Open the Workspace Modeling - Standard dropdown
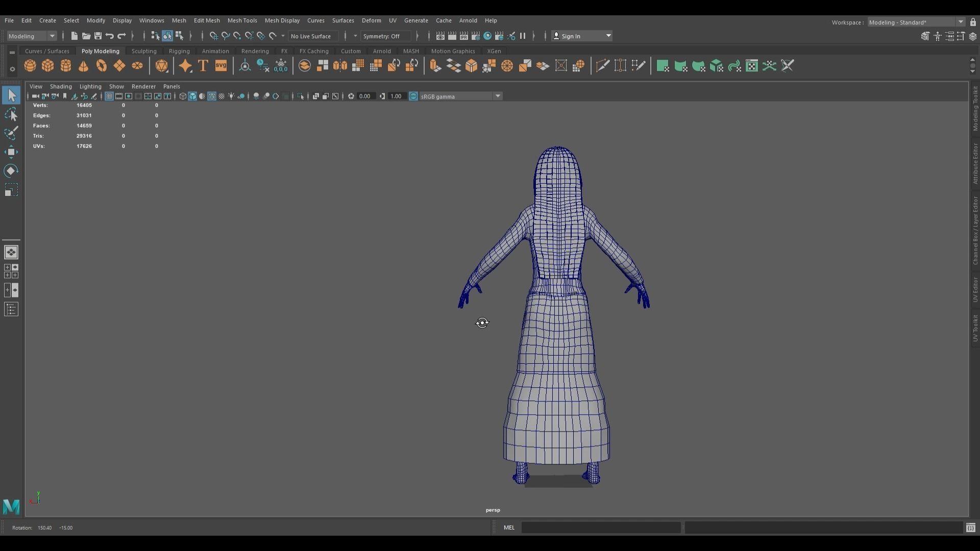The image size is (980, 551). pos(916,22)
